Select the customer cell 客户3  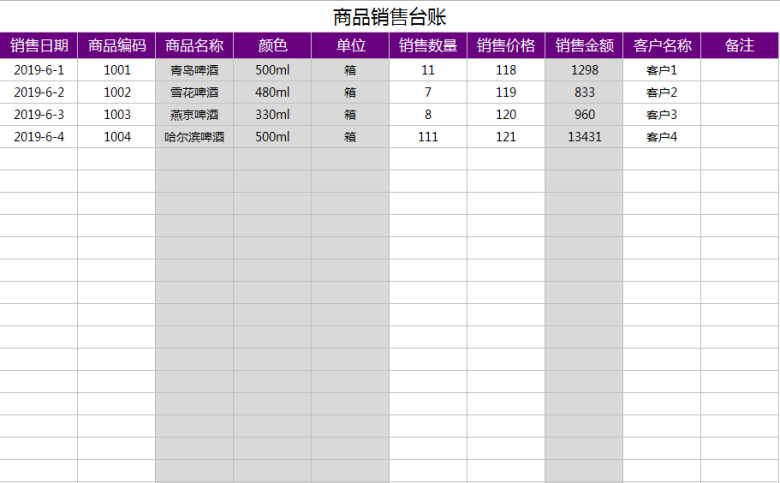[662, 115]
